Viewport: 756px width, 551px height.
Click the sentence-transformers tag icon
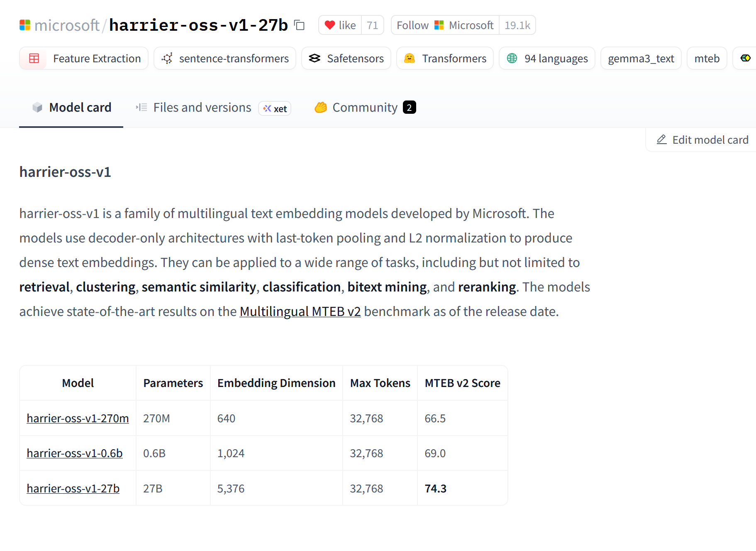tap(167, 59)
